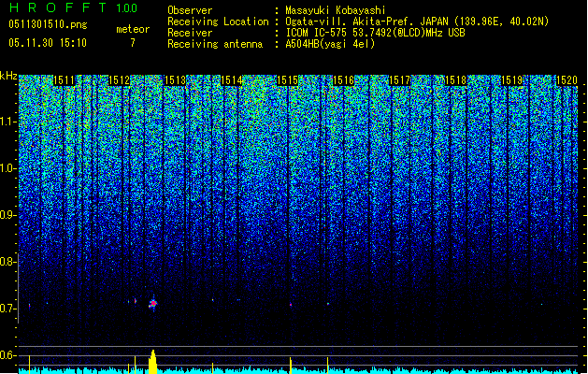The height and width of the screenshot is (374, 588).
Task: Click the tallest yellow peak in power graph
Action: tap(152, 362)
